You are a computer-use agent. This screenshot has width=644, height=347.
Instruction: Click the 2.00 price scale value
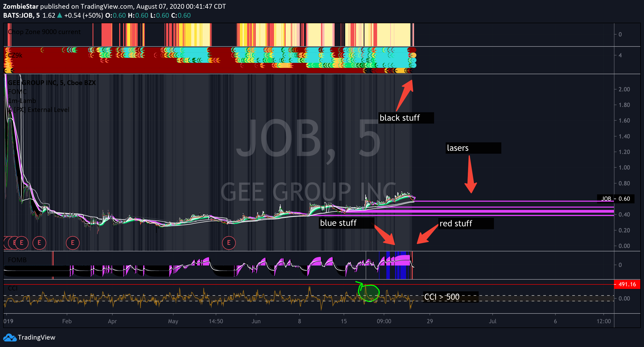624,89
